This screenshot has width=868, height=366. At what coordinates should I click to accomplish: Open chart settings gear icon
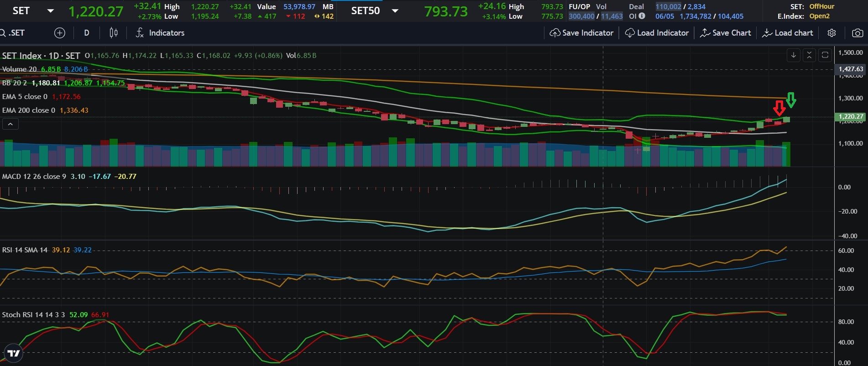click(831, 33)
